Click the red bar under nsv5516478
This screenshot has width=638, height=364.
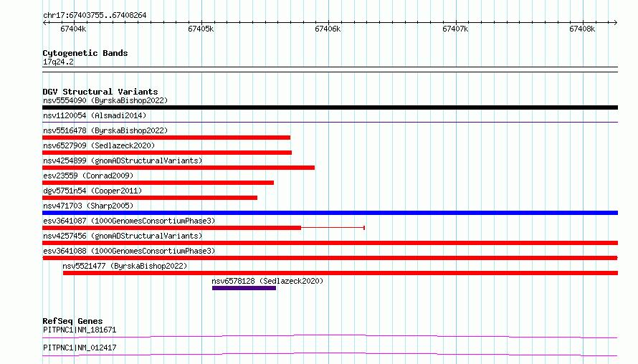[166, 138]
